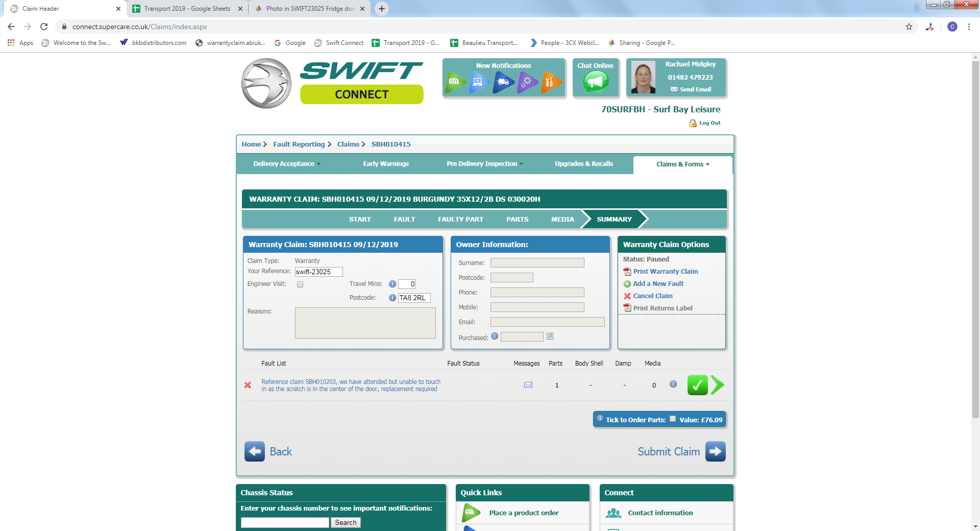Tick the Order Parts checkbox
The height and width of the screenshot is (531, 980).
coord(673,419)
